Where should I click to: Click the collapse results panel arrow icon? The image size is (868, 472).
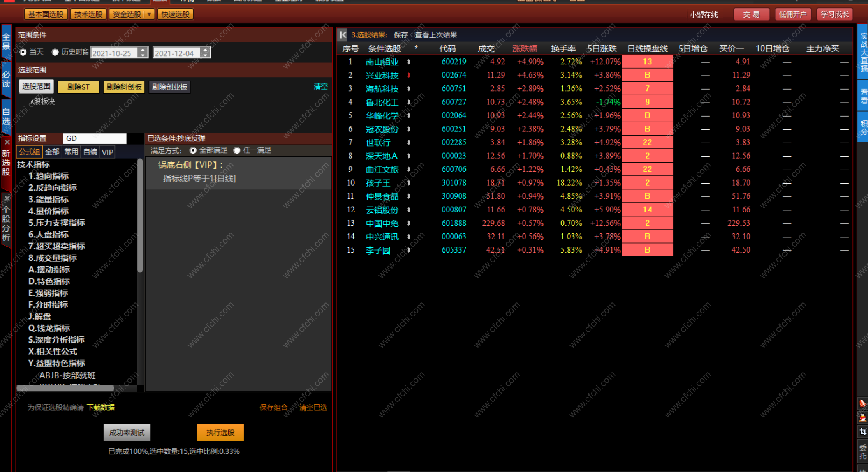point(343,35)
